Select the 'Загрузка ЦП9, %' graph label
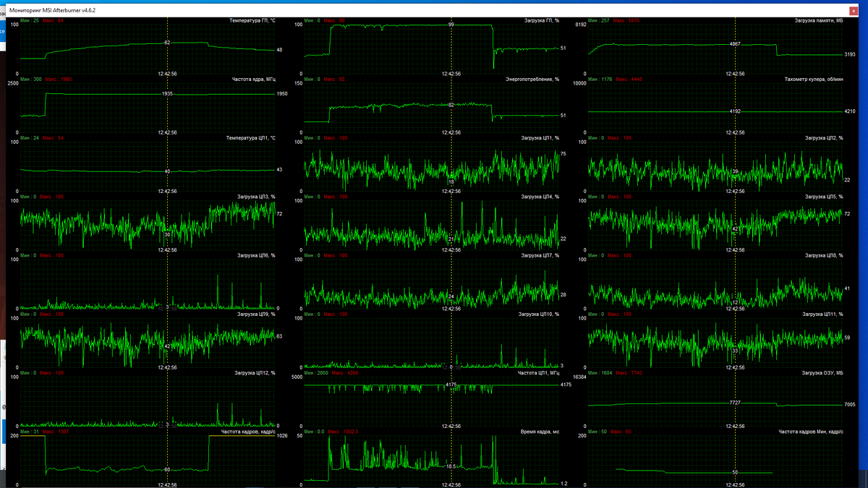Screen dimensions: 868x488 click(257, 314)
